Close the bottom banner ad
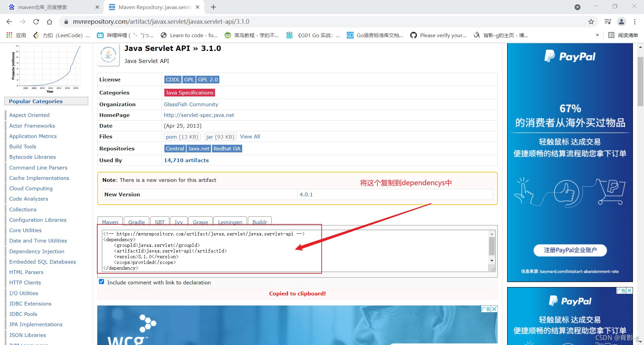Viewport: 644px width, 345px height. 494,309
